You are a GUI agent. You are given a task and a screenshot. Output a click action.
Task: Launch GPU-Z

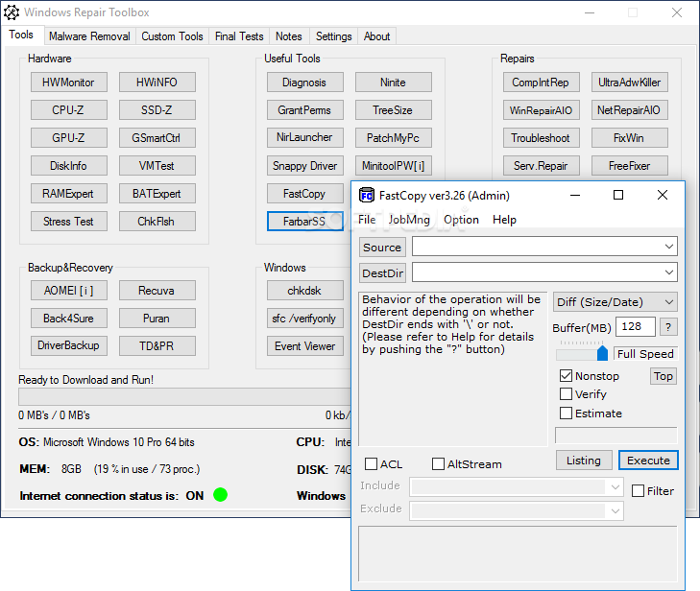(x=69, y=138)
